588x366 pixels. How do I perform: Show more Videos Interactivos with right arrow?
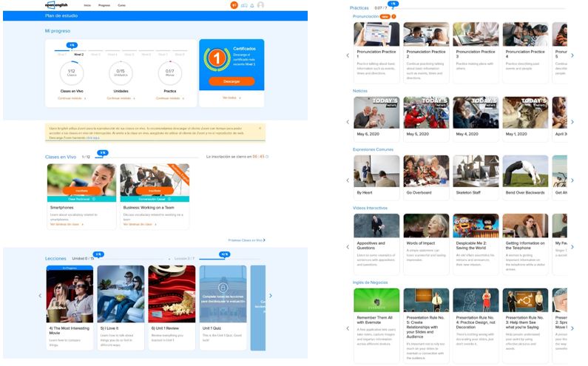pos(572,247)
